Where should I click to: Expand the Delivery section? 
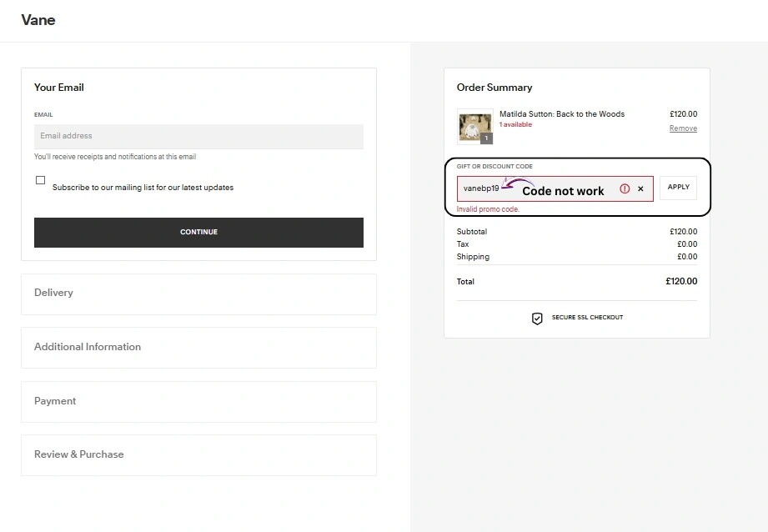pyautogui.click(x=198, y=294)
